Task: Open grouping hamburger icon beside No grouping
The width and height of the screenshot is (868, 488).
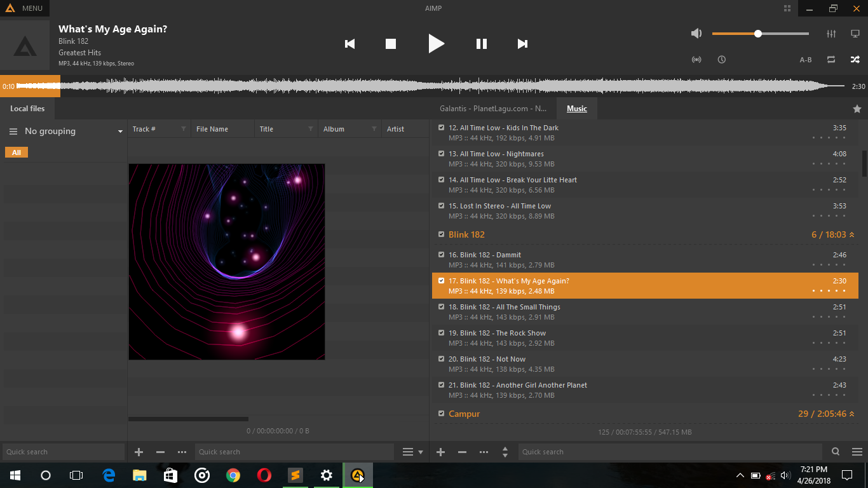Action: click(13, 132)
